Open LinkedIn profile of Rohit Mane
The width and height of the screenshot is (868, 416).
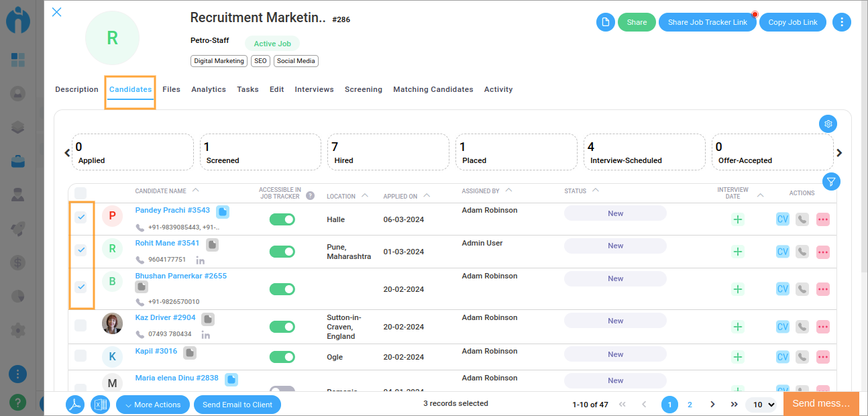click(201, 260)
